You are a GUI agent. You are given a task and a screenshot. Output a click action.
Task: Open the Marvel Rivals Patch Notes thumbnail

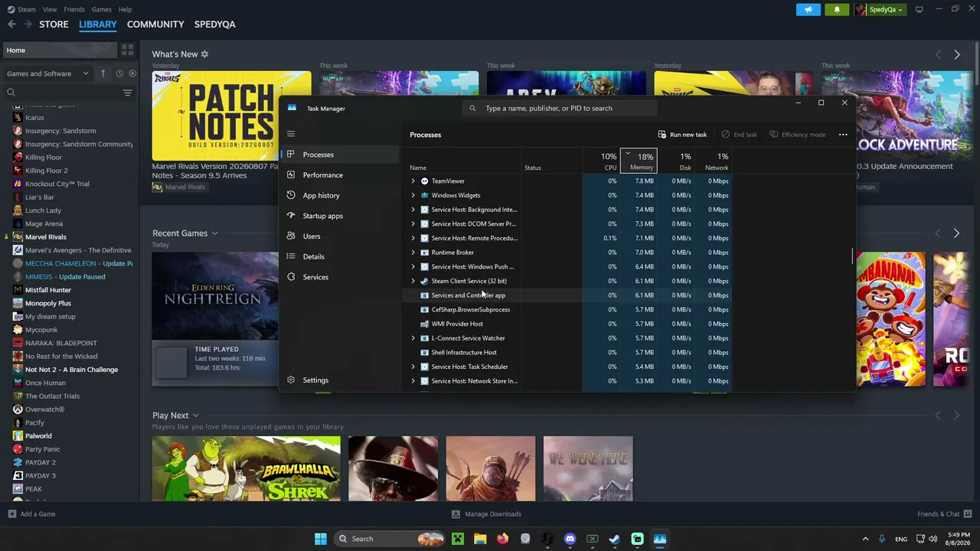point(231,116)
